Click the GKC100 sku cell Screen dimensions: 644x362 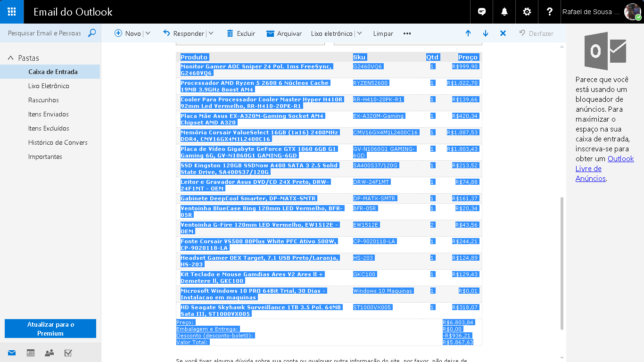(x=364, y=274)
